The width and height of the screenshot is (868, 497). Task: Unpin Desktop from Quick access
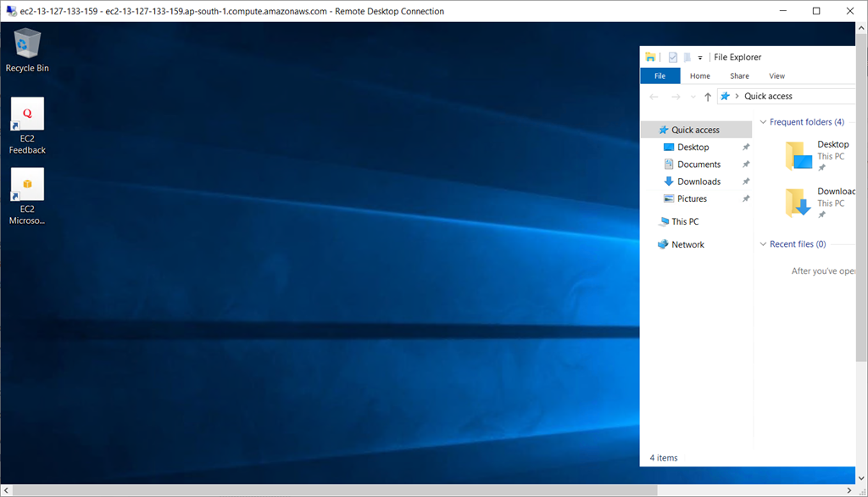click(x=745, y=147)
